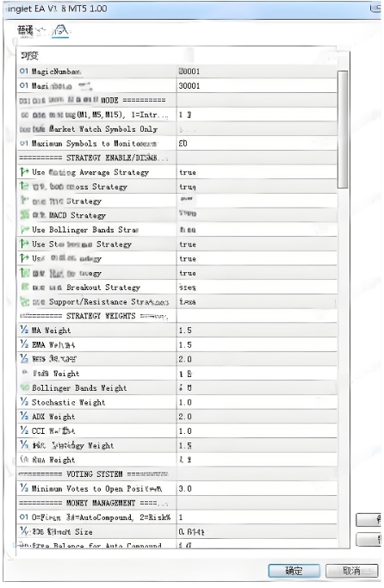Confirm with the 确定 button

[x=294, y=571]
